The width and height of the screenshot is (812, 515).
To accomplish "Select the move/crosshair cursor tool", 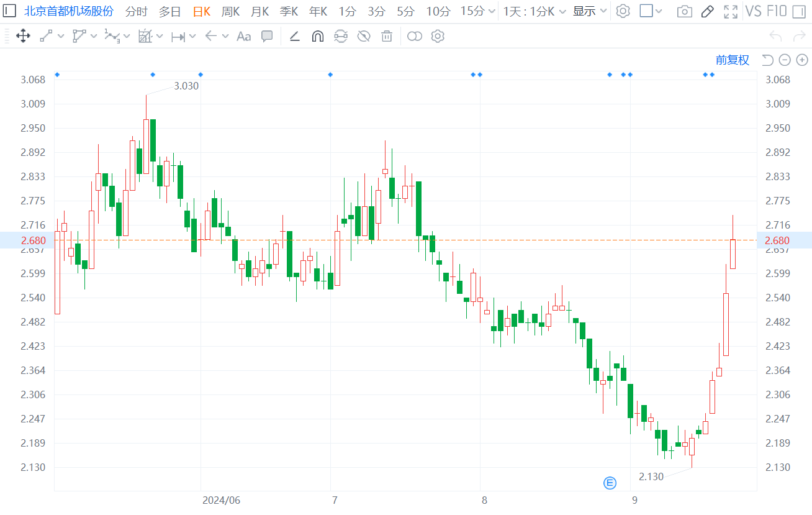I will pyautogui.click(x=23, y=36).
